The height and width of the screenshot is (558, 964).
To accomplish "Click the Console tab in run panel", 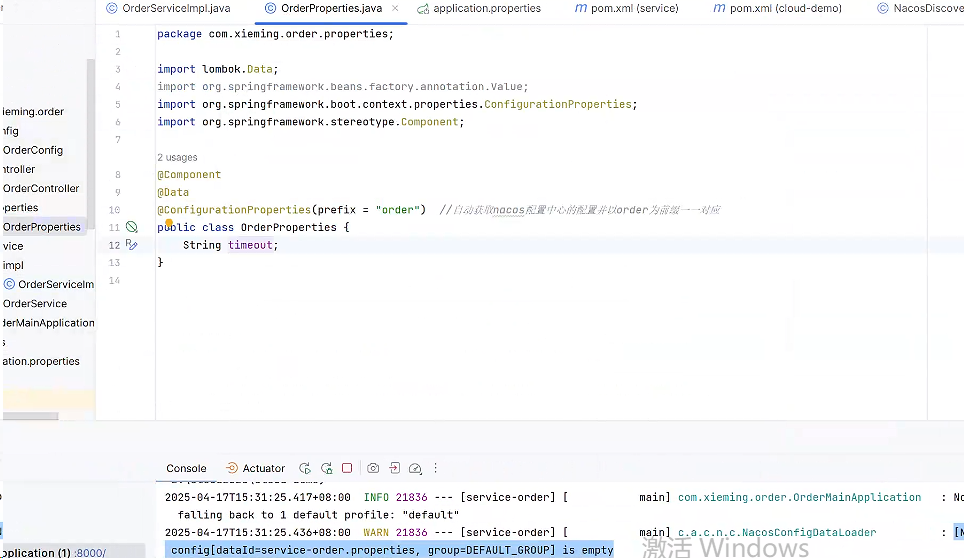I will pyautogui.click(x=186, y=468).
